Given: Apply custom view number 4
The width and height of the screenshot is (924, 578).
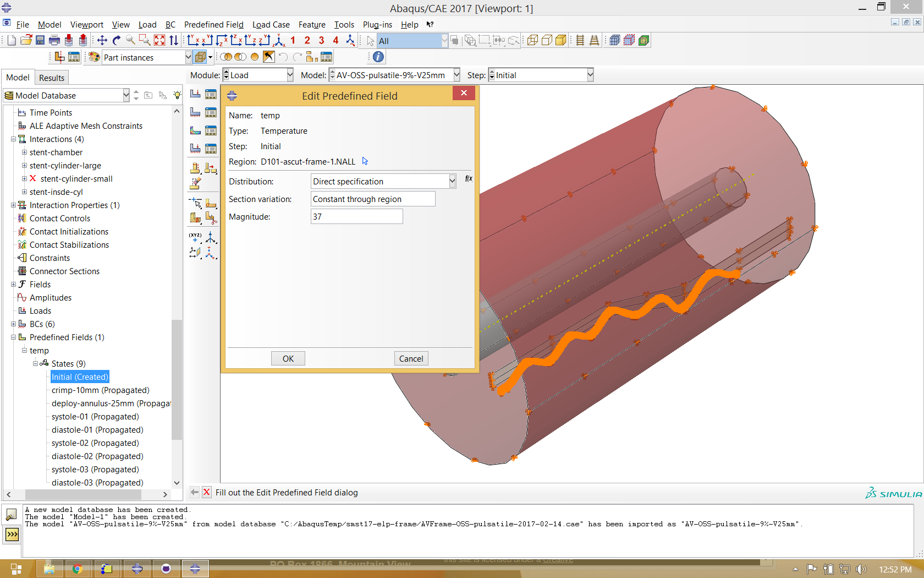Looking at the screenshot, I should point(336,40).
